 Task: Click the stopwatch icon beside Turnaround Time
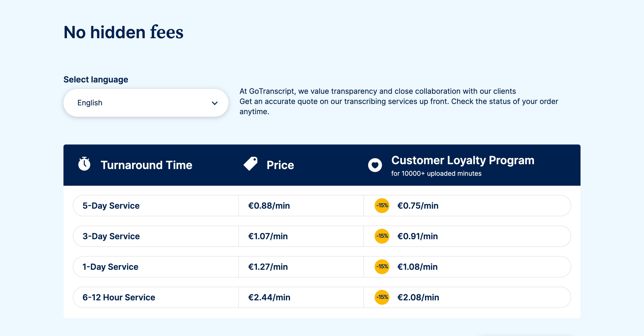[84, 164]
